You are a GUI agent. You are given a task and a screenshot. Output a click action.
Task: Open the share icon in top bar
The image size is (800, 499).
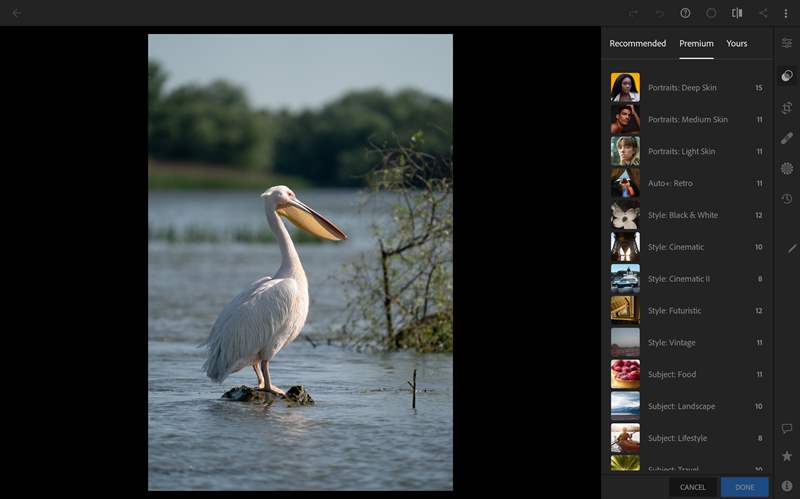763,13
